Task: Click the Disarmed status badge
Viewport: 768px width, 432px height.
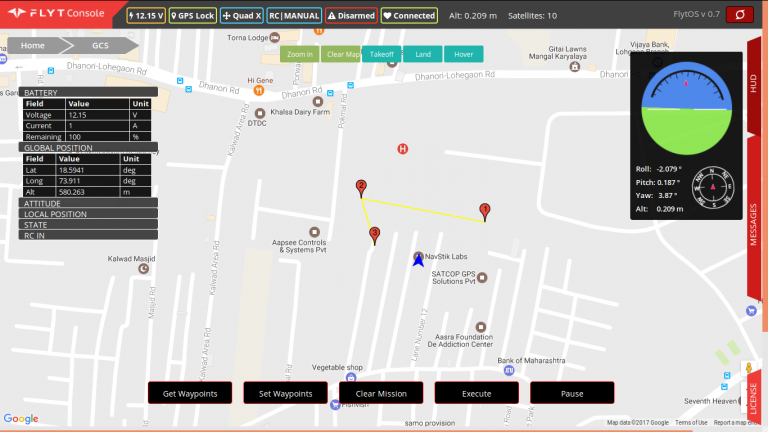Action: [x=351, y=16]
